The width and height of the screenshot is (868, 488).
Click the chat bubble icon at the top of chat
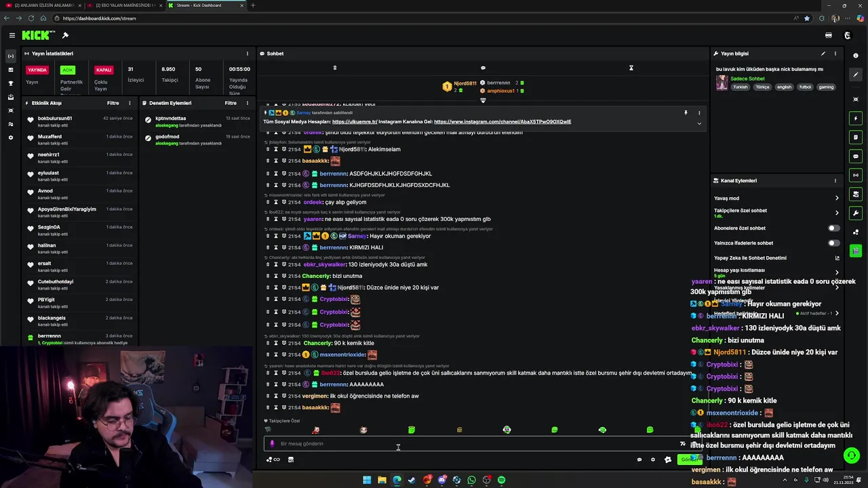[x=483, y=68]
